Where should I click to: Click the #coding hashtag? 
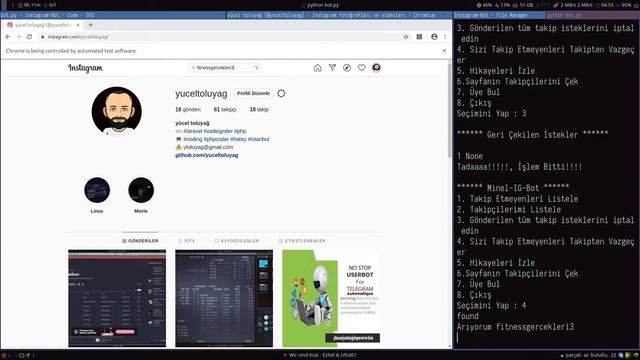[193, 139]
